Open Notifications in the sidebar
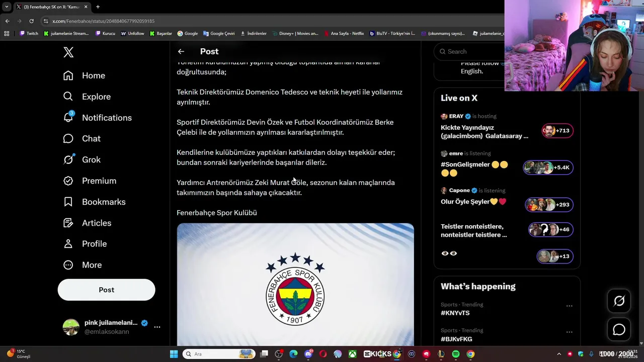Screen dimensions: 644x362 (97, 118)
